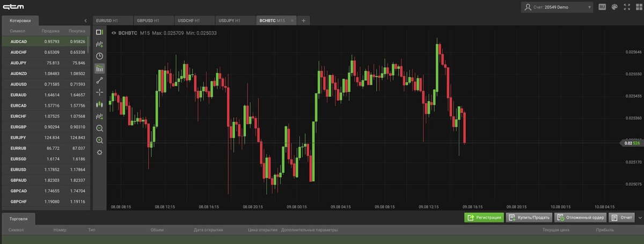
Task: Click the quotes list scrollbar
Action: 88,46
